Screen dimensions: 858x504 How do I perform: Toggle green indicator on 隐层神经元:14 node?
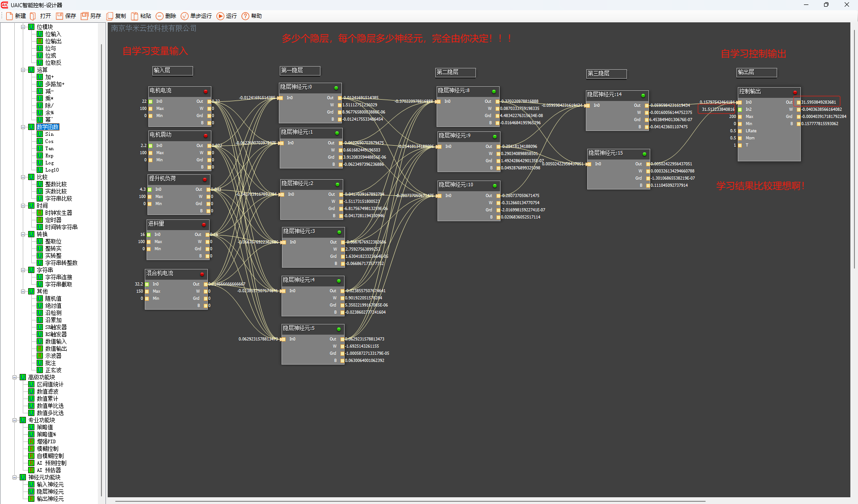coord(643,95)
